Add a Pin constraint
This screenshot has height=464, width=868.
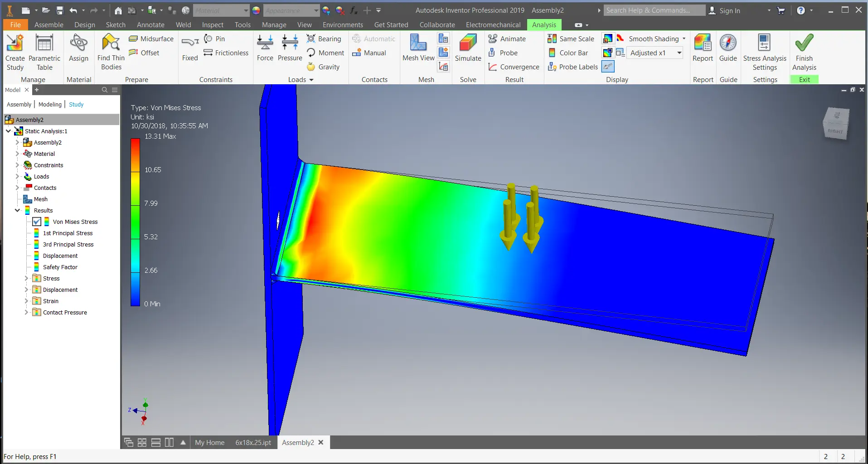214,39
